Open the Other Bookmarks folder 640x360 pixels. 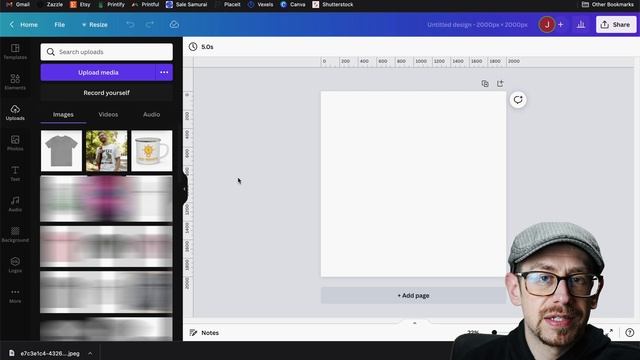click(608, 4)
